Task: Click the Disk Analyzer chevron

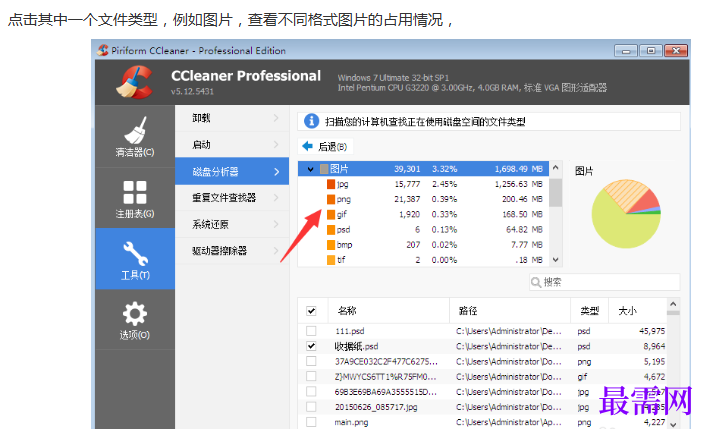Action: pyautogui.click(x=277, y=171)
